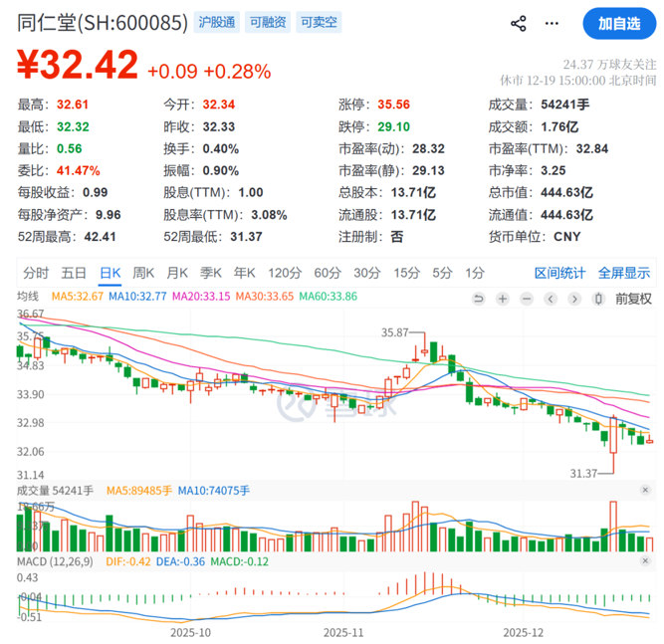Click the 全屏显示 fullscreen link
Screen dimensions: 664x644
click(624, 273)
